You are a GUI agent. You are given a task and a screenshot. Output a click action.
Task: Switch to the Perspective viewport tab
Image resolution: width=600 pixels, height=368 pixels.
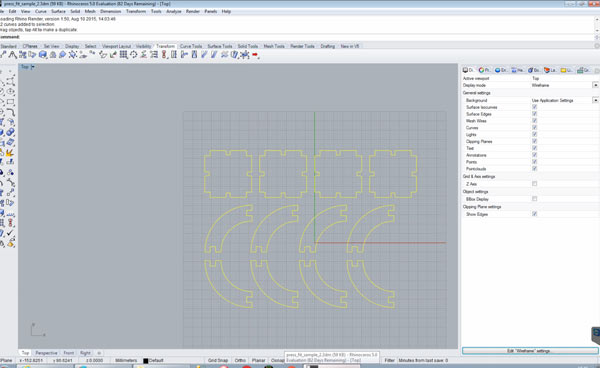46,353
